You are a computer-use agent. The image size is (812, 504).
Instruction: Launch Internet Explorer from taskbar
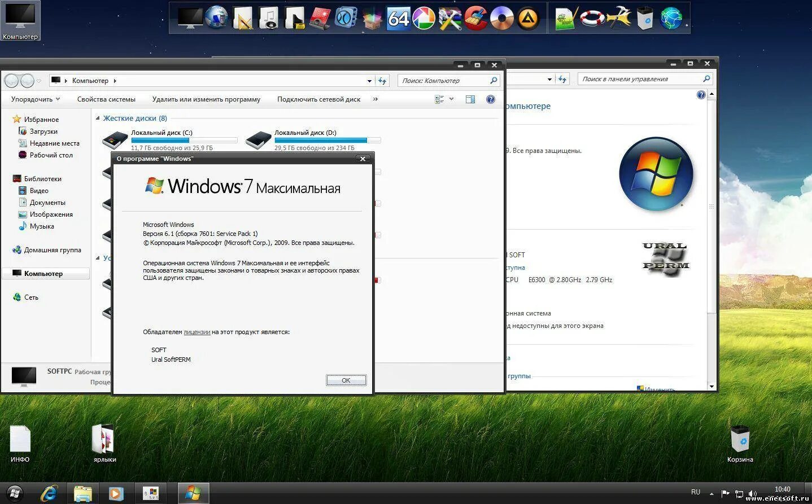(x=49, y=493)
